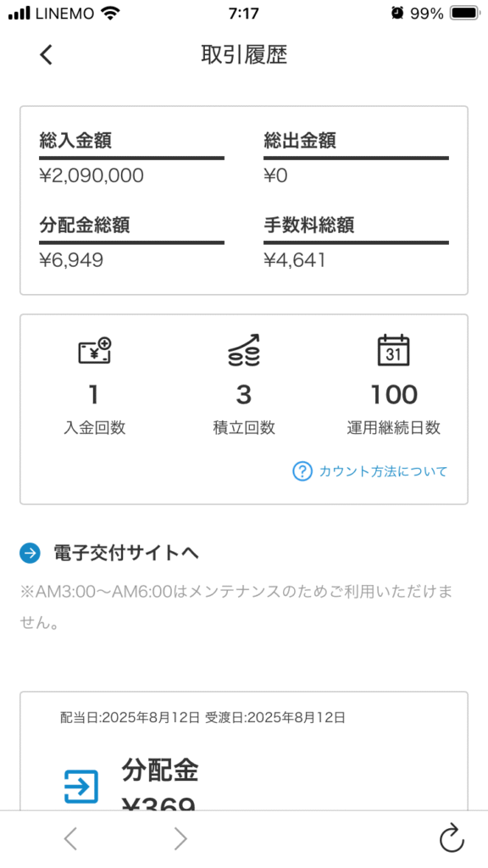Open the 分配金 transaction dated 2025年8月12日

244,751
